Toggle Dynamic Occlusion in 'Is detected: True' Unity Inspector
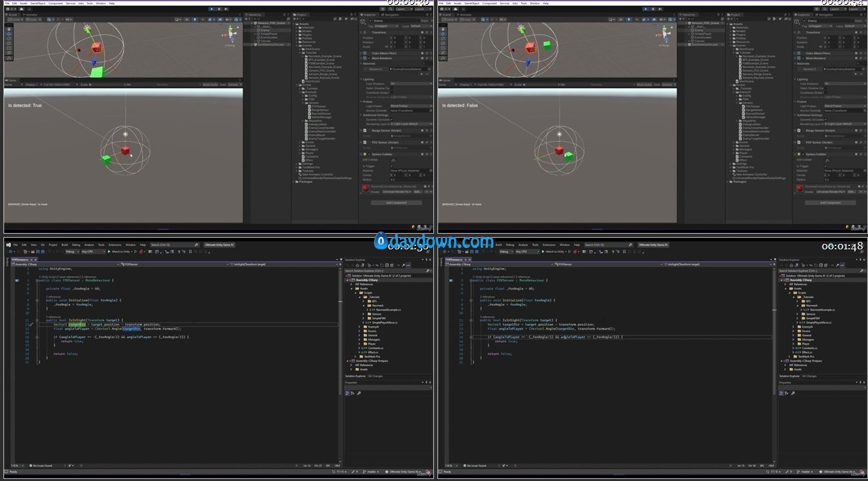The height and width of the screenshot is (481, 868). pyautogui.click(x=392, y=120)
